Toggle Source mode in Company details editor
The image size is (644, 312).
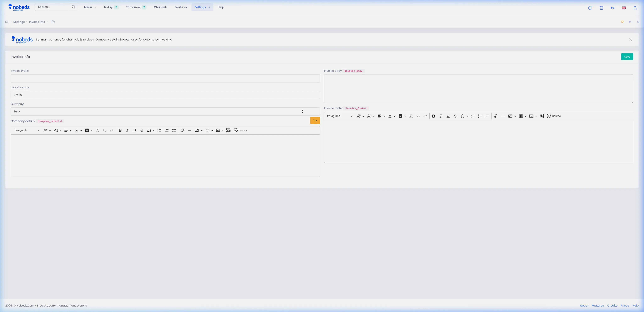point(241,130)
